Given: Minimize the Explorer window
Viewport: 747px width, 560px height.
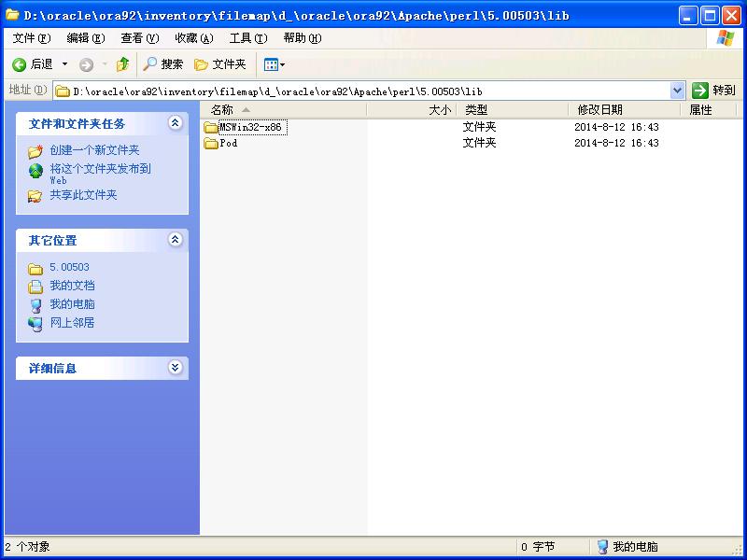Looking at the screenshot, I should (x=687, y=16).
